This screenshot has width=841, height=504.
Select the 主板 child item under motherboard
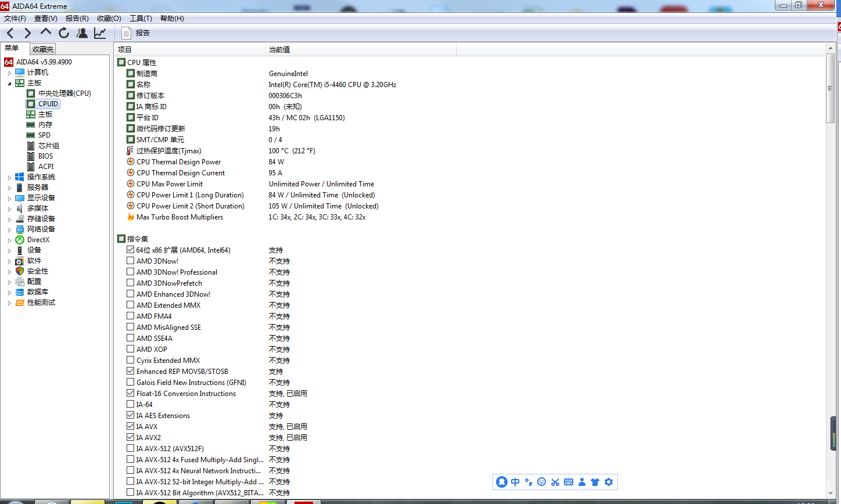click(x=45, y=114)
